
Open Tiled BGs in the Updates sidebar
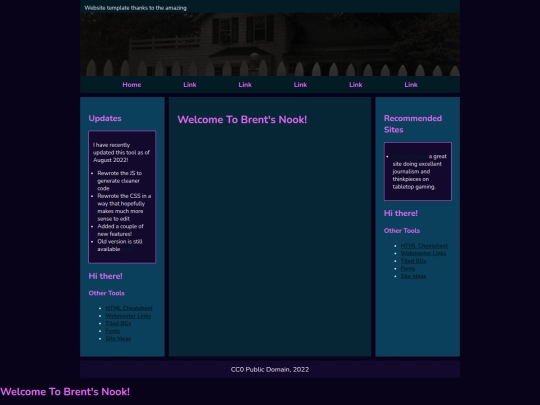(x=118, y=323)
